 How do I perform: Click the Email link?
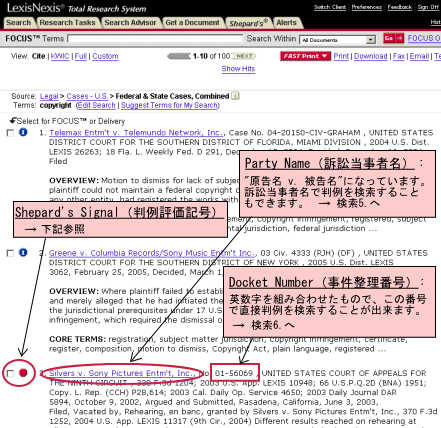tap(419, 56)
